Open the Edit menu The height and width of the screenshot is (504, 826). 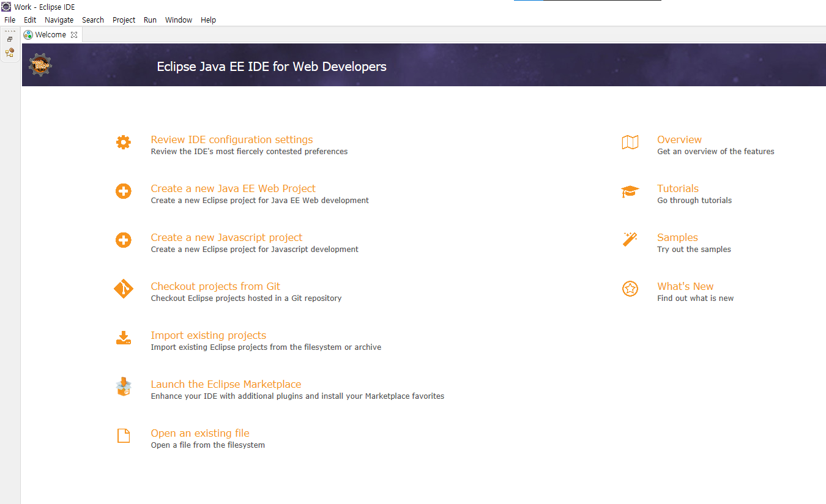(x=30, y=20)
